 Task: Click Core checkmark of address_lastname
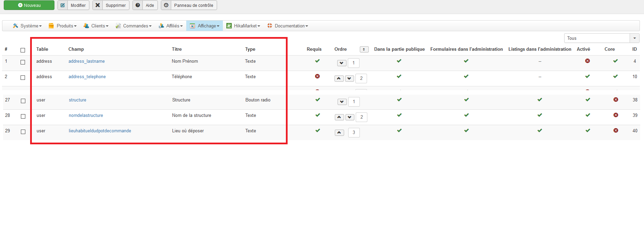point(615,61)
